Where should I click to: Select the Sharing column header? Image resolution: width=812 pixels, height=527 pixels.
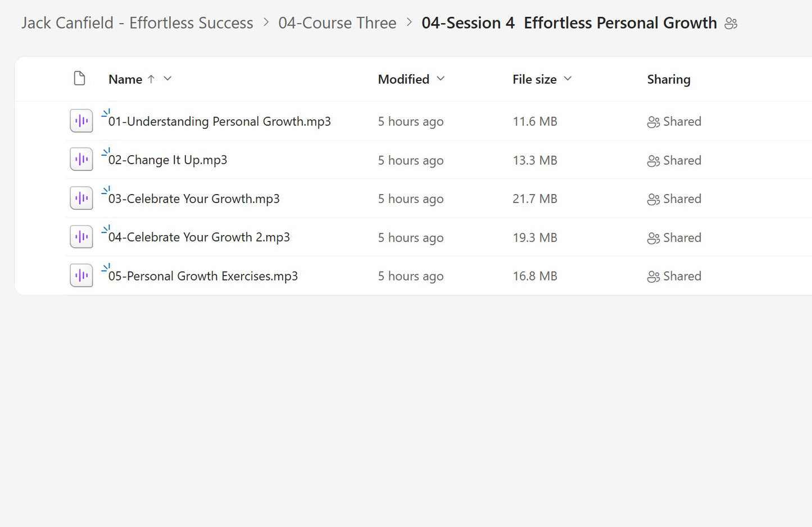(669, 79)
